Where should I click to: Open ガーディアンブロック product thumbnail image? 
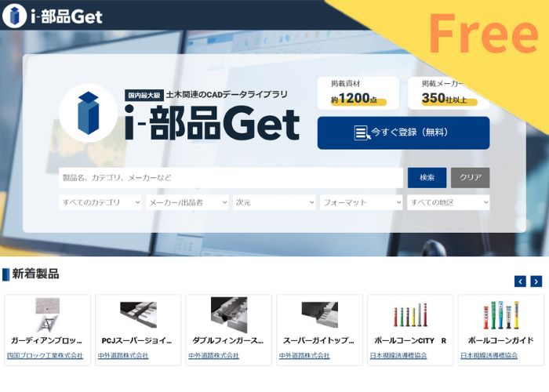47,314
